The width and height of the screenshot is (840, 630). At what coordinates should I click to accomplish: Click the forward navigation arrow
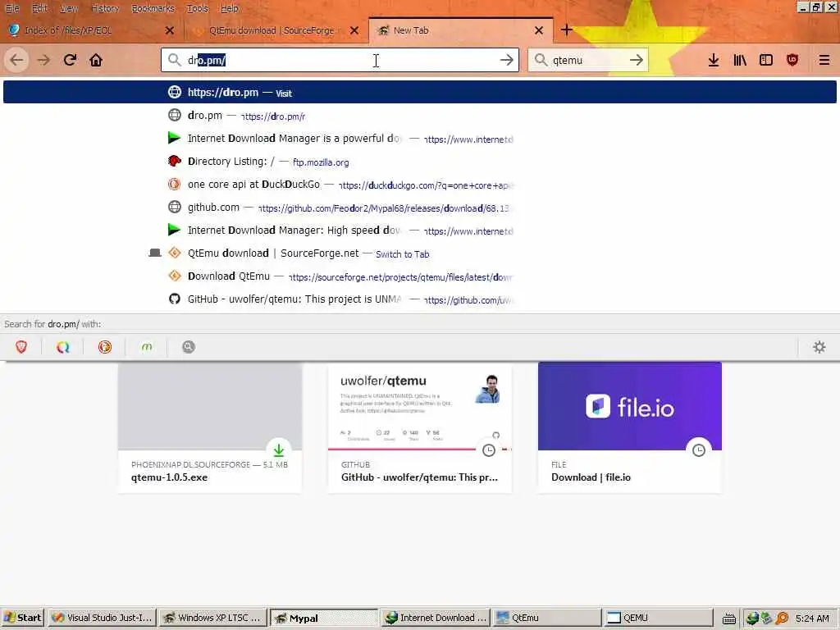[x=43, y=60]
